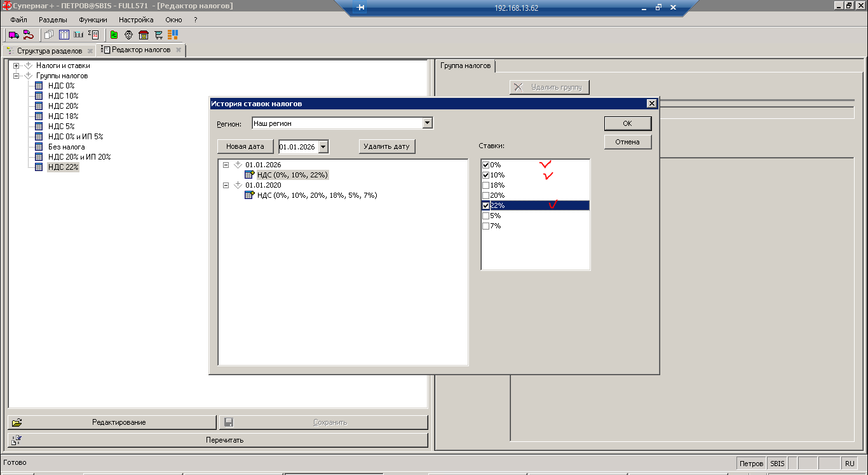Screen dimensions: 868x475
Task: Click the sigma summary report toolbar icon
Action: point(93,35)
